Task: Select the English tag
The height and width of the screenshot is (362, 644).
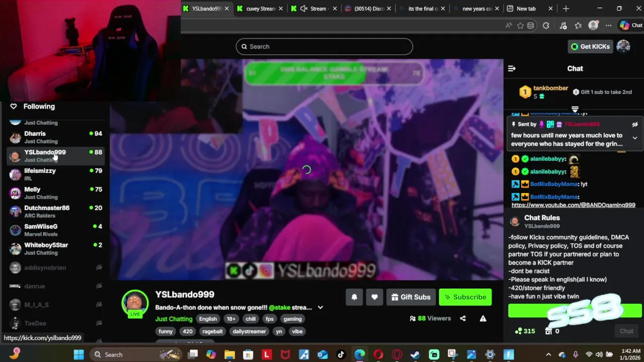Action: pyautogui.click(x=208, y=319)
